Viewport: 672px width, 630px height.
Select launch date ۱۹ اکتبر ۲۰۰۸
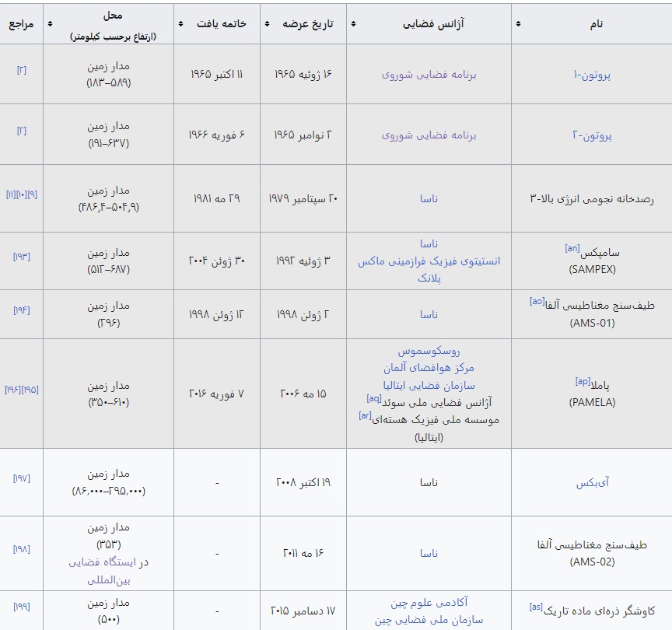coord(303,482)
